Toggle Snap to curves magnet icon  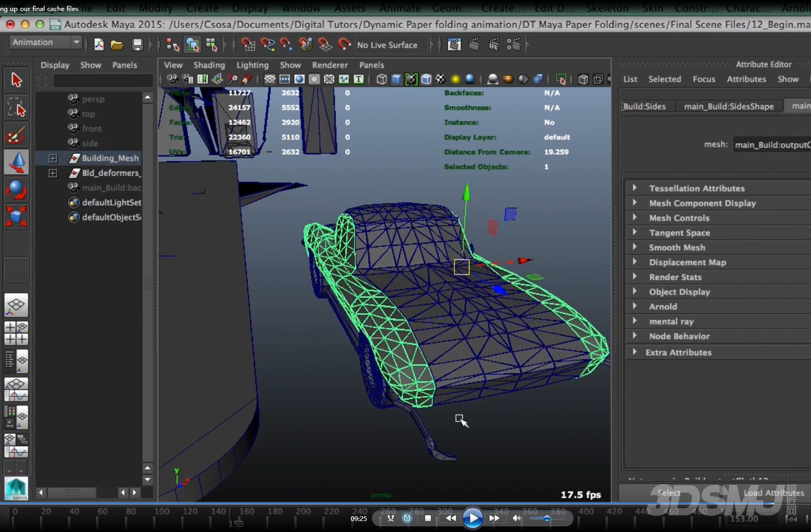(267, 45)
